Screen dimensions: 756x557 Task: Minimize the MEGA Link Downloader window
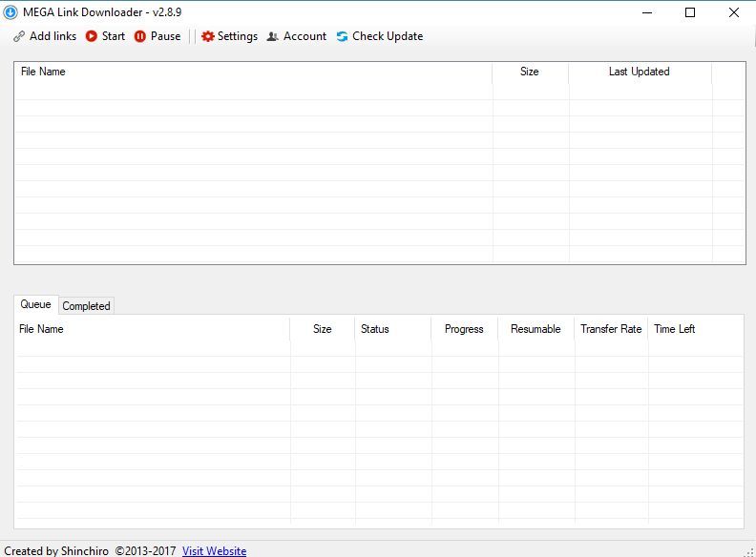647,12
